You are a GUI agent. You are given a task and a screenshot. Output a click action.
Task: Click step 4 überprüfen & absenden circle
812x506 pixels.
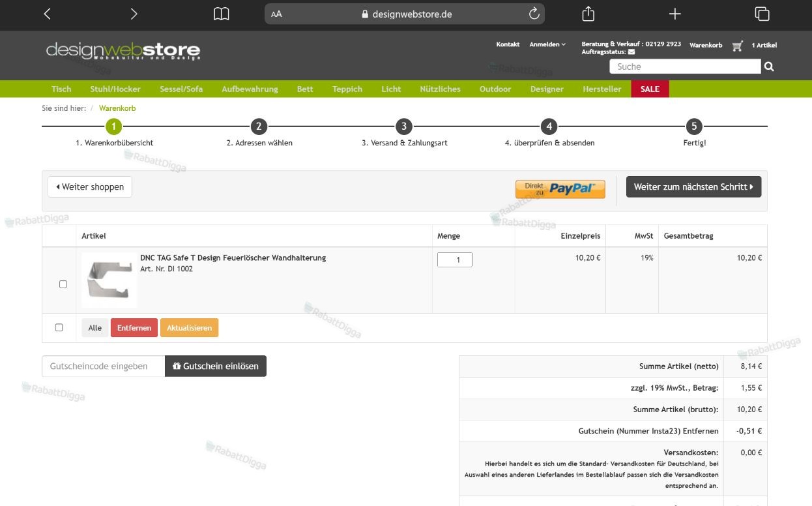click(x=549, y=126)
